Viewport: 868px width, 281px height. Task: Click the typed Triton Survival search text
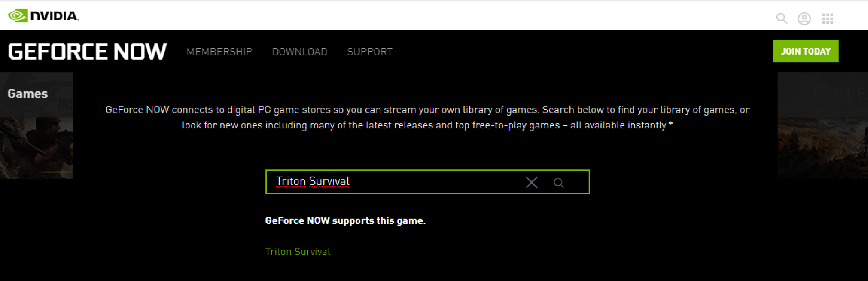[x=313, y=181]
